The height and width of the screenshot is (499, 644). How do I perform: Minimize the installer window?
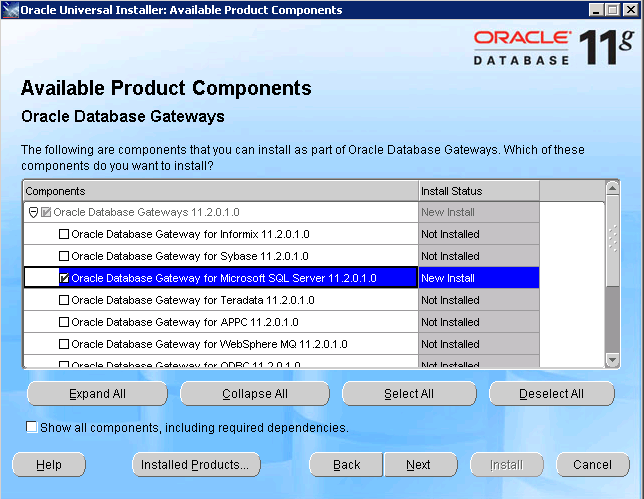point(596,9)
